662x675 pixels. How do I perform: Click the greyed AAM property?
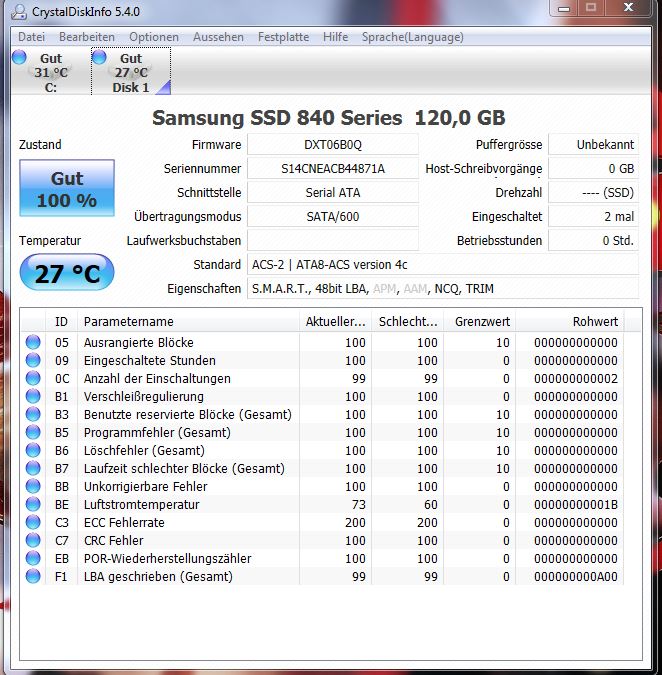click(x=415, y=289)
